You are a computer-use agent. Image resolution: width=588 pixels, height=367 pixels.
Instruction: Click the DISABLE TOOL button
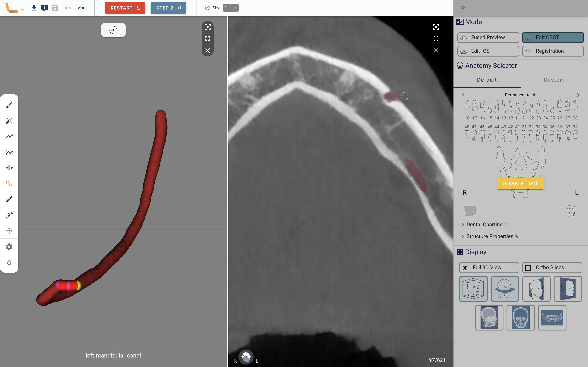tap(520, 183)
